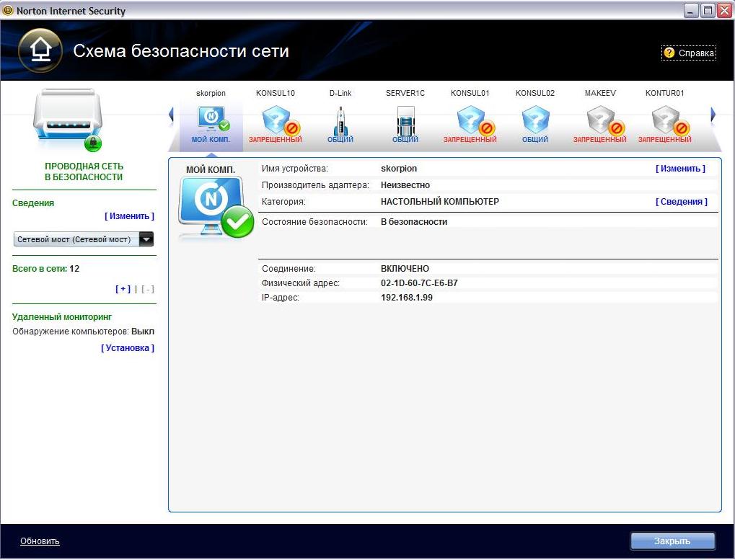This screenshot has width=735, height=560.
Task: Select the KONSUL10 device icon
Action: click(281, 120)
